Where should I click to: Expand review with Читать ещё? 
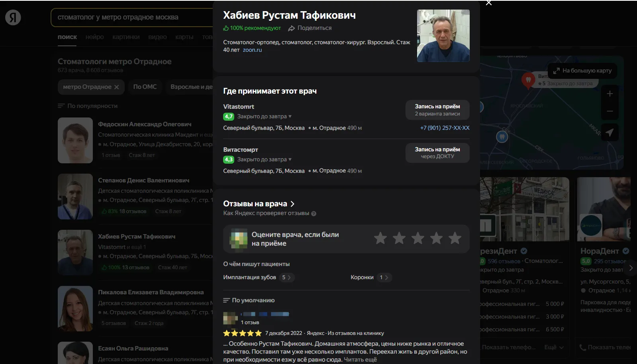[x=360, y=360]
